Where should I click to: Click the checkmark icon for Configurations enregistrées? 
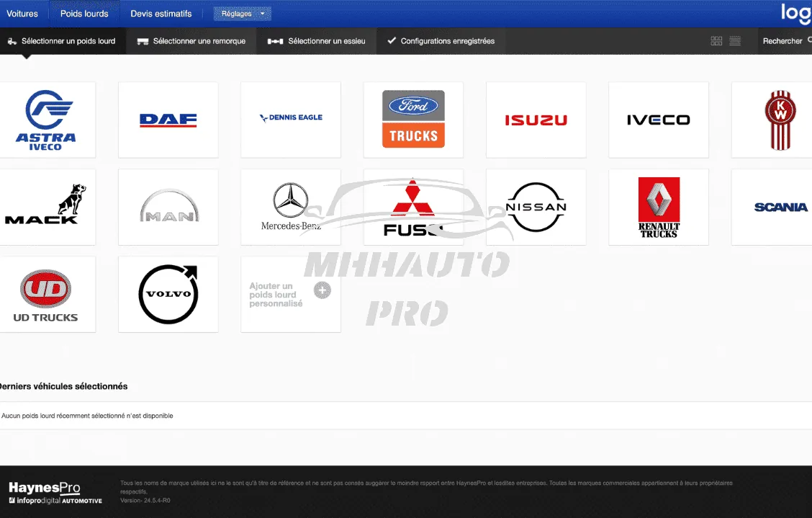393,41
